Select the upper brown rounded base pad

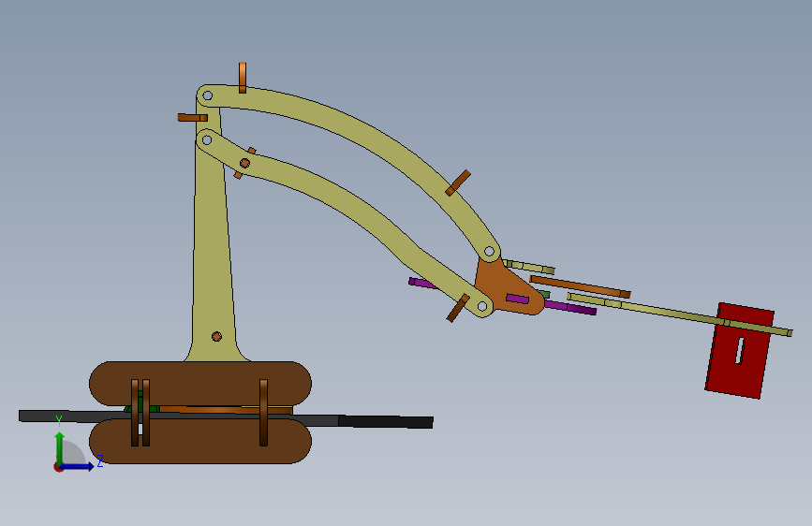pos(200,384)
